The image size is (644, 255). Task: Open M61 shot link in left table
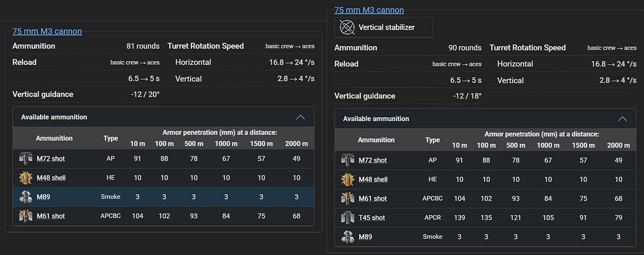click(50, 216)
